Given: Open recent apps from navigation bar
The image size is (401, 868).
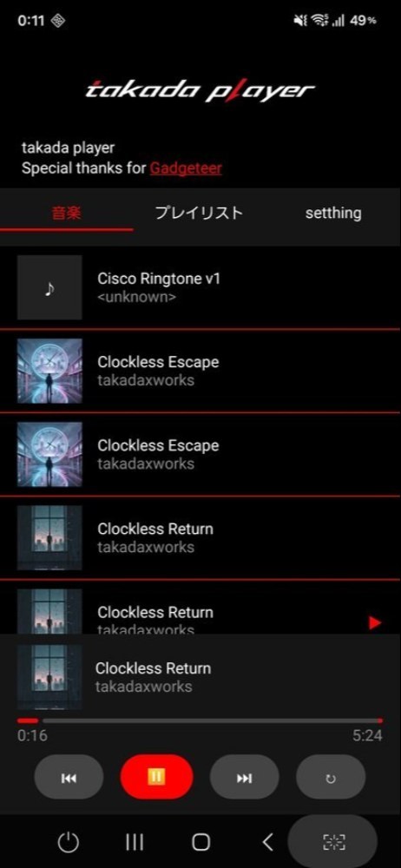Looking at the screenshot, I should (134, 843).
